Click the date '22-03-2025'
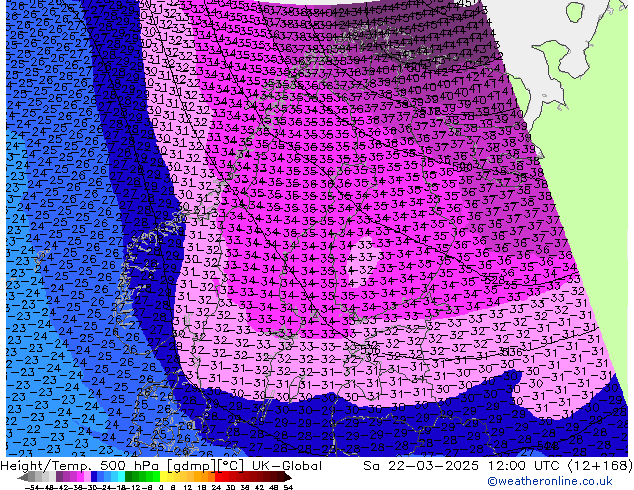 coord(433,466)
